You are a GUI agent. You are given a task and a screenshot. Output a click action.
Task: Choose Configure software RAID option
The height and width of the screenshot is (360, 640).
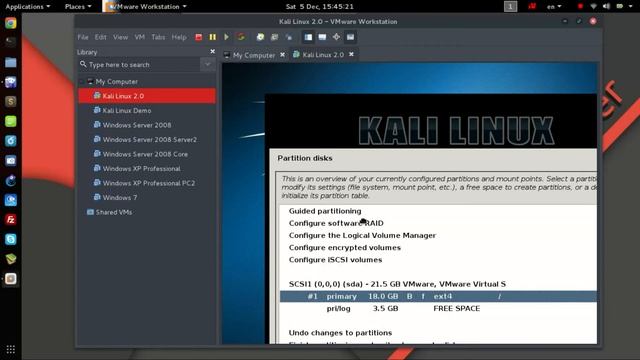pos(336,223)
